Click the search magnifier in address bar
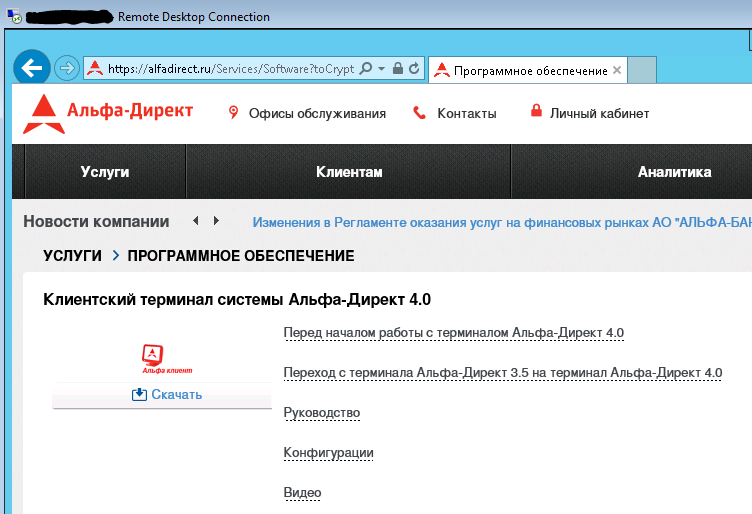The height and width of the screenshot is (514, 752). pos(365,69)
